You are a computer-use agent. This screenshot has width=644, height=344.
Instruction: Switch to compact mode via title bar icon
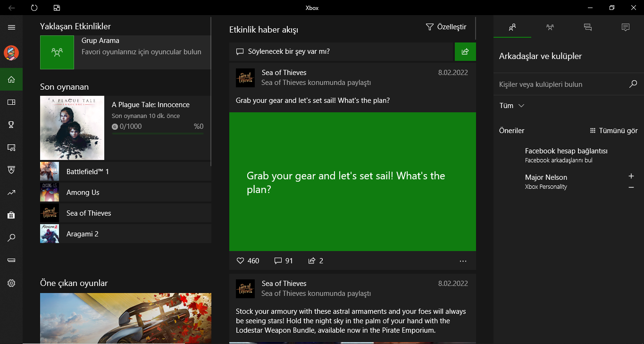57,8
